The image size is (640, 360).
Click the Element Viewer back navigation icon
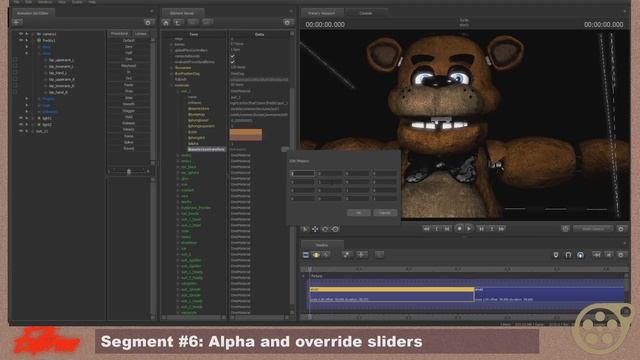pos(193,22)
